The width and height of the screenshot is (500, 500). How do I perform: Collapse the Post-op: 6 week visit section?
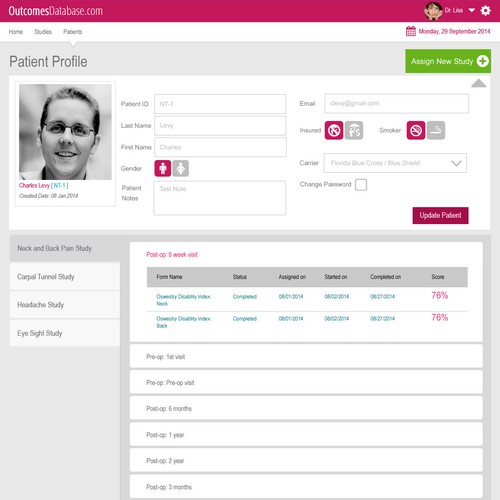172,255
